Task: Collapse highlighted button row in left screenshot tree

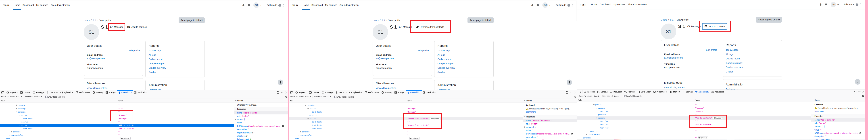Action: [19, 125]
